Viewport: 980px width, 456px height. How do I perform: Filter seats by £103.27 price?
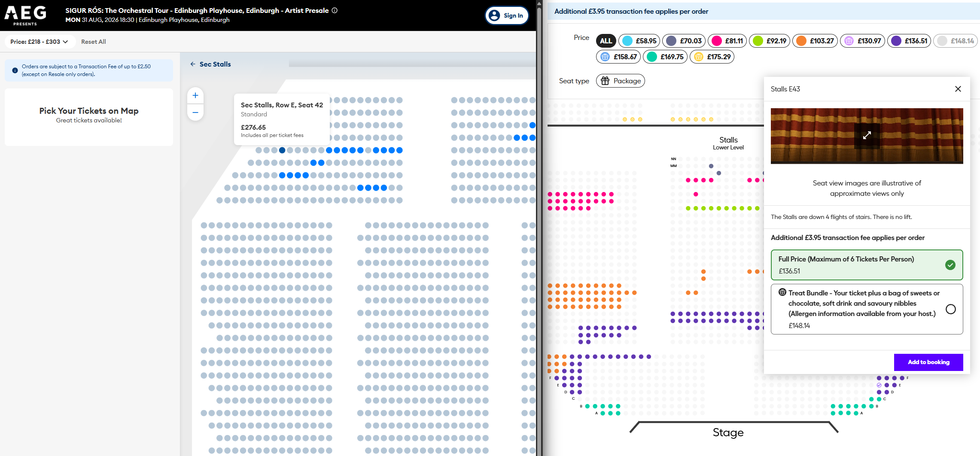click(x=815, y=41)
